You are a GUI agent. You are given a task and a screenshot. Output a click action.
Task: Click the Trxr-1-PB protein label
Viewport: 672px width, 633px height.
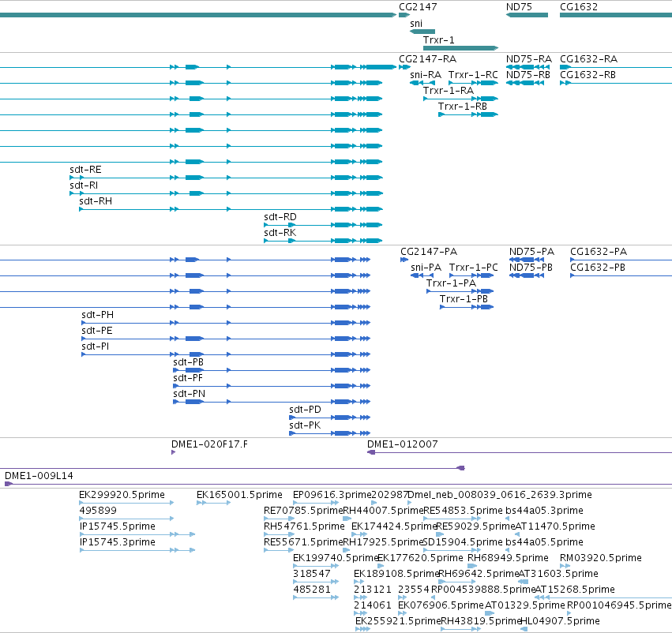pyautogui.click(x=464, y=299)
